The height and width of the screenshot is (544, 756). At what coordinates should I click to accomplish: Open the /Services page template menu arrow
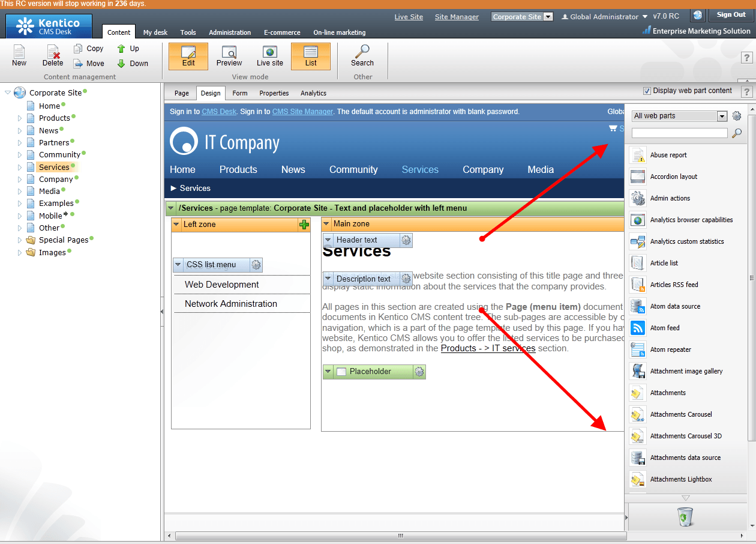click(x=171, y=208)
